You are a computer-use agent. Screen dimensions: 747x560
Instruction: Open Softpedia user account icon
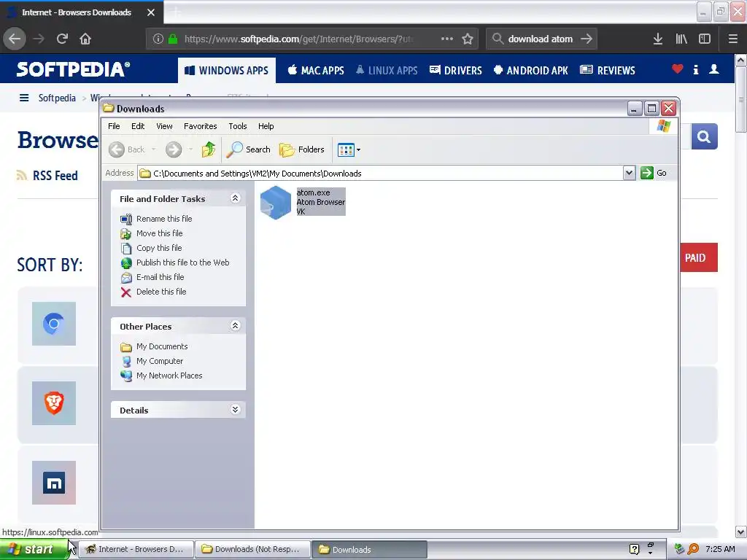(713, 69)
